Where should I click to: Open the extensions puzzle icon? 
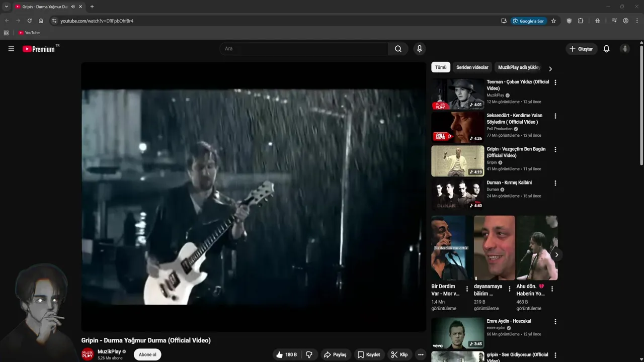coord(581,21)
